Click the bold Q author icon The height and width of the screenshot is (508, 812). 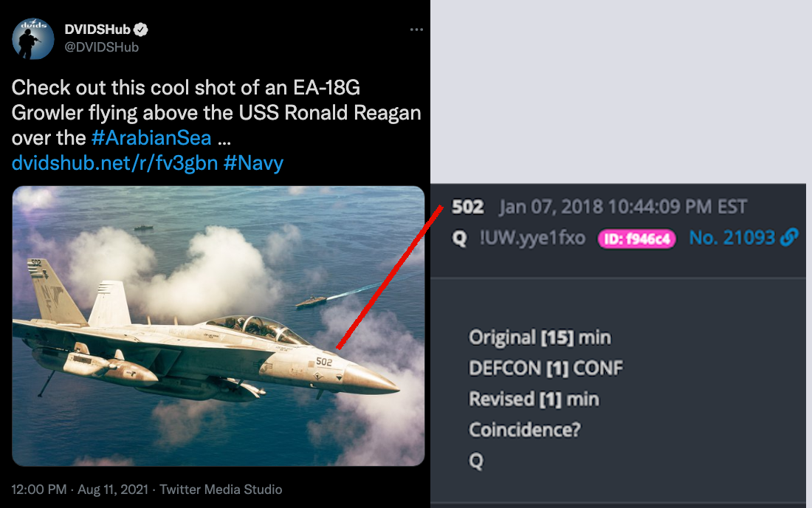pos(459,238)
